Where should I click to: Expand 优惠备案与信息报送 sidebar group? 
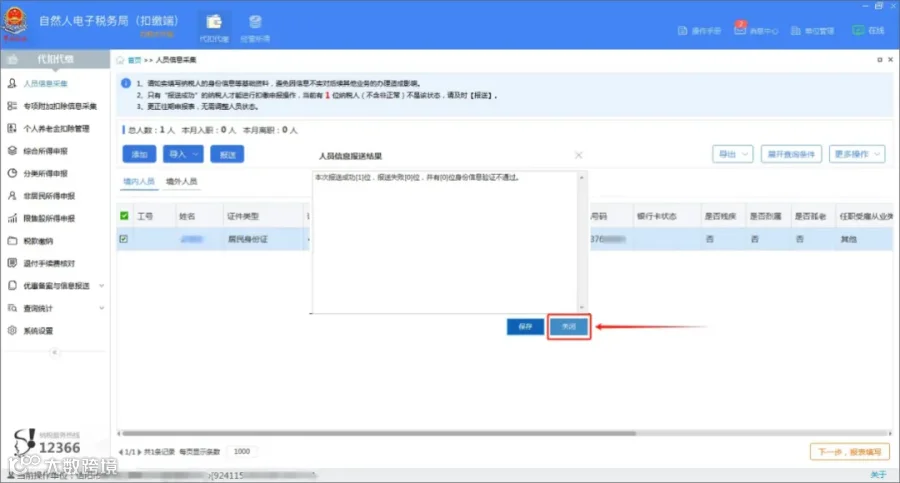[55, 286]
